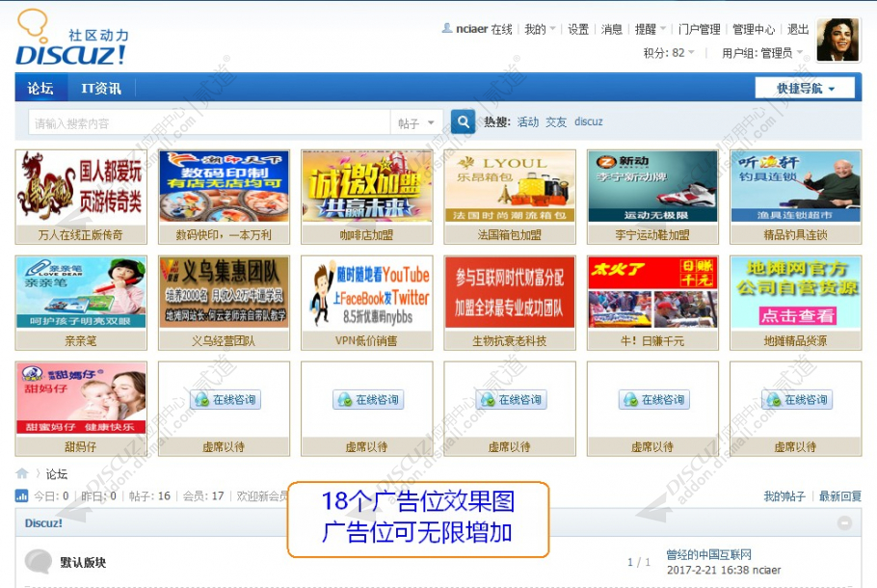877x588 pixels.
Task: Click the 默认版块 speech bubble icon
Action: (38, 562)
